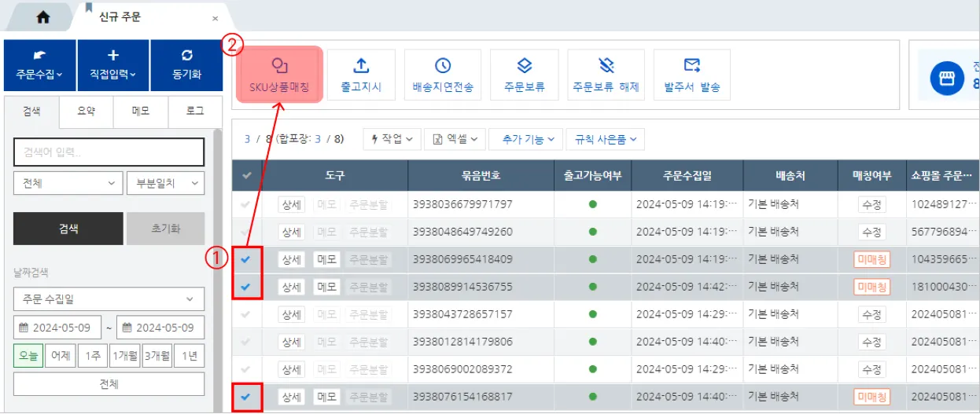This screenshot has height=414, width=980.
Task: Click the 주문보류 해제 button
Action: (606, 75)
